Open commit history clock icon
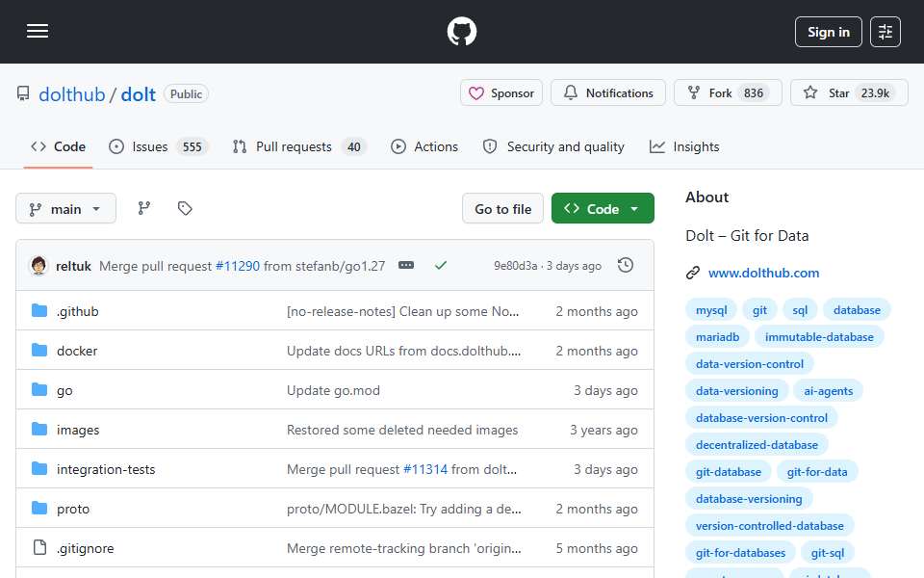The image size is (924, 578). 626,266
